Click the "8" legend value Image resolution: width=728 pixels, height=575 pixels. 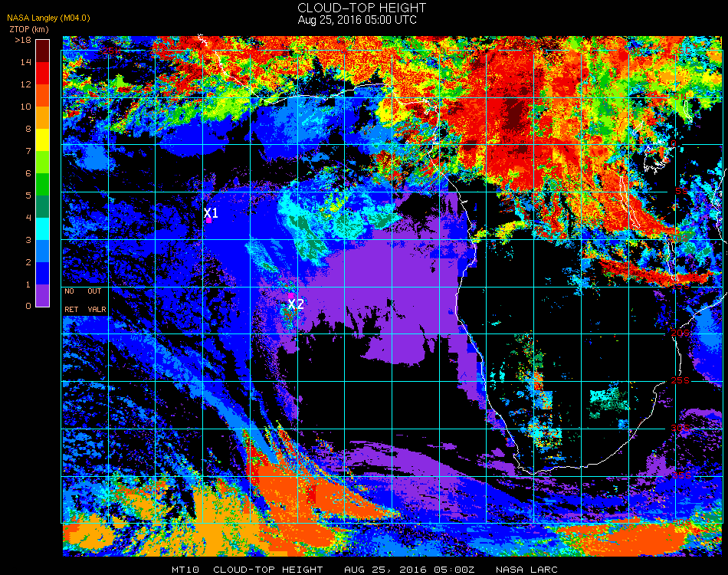[x=28, y=129]
